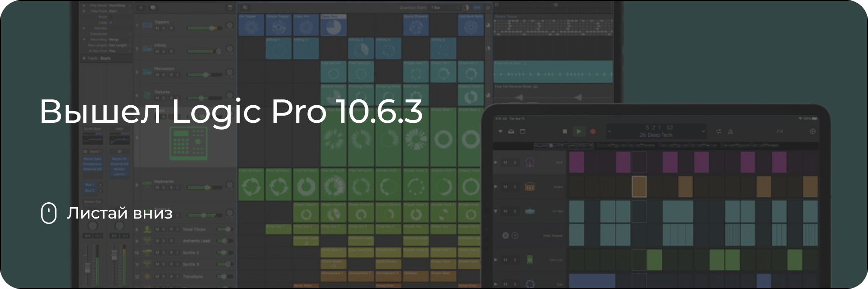This screenshot has width=868, height=289.
Task: Click the Toppers track pan knob
Action: pyautogui.click(x=230, y=26)
